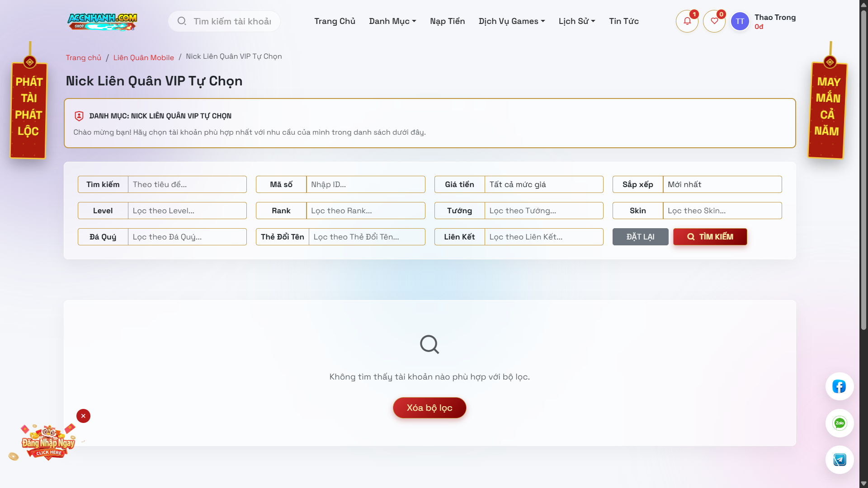Click the notification bell icon
868x488 pixels.
687,21
